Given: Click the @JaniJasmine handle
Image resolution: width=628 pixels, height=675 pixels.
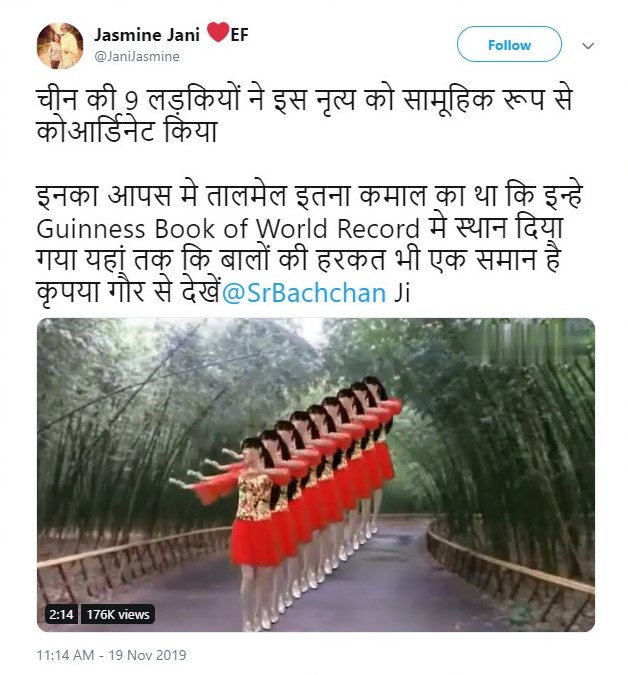Looking at the screenshot, I should click(136, 56).
